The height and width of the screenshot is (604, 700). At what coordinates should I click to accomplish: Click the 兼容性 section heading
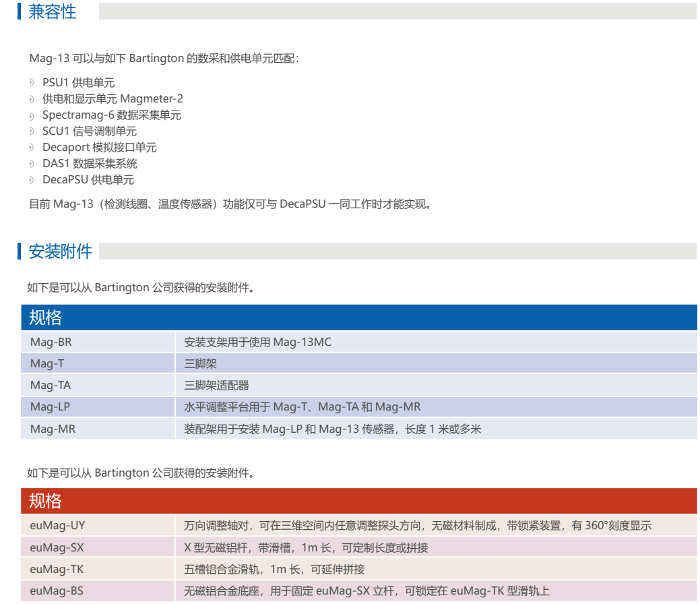[x=53, y=11]
